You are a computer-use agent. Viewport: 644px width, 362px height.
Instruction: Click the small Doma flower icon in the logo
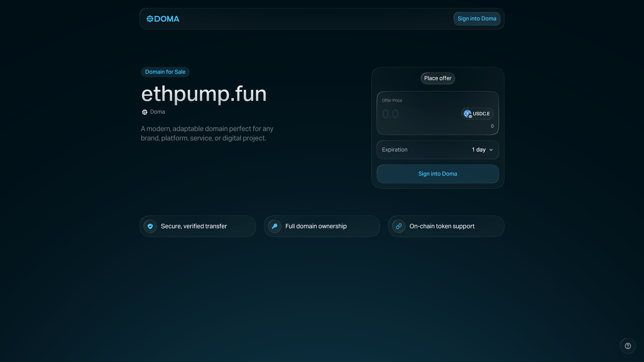[x=150, y=19]
